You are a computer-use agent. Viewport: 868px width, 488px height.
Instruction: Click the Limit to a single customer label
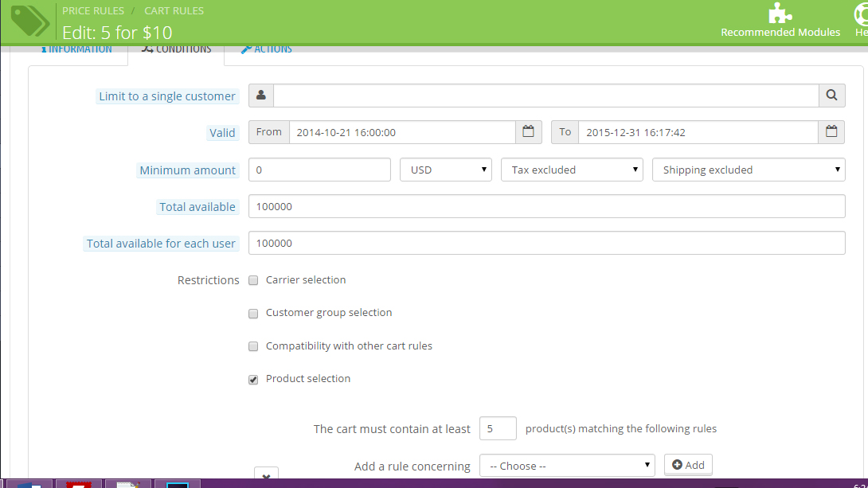(x=167, y=96)
